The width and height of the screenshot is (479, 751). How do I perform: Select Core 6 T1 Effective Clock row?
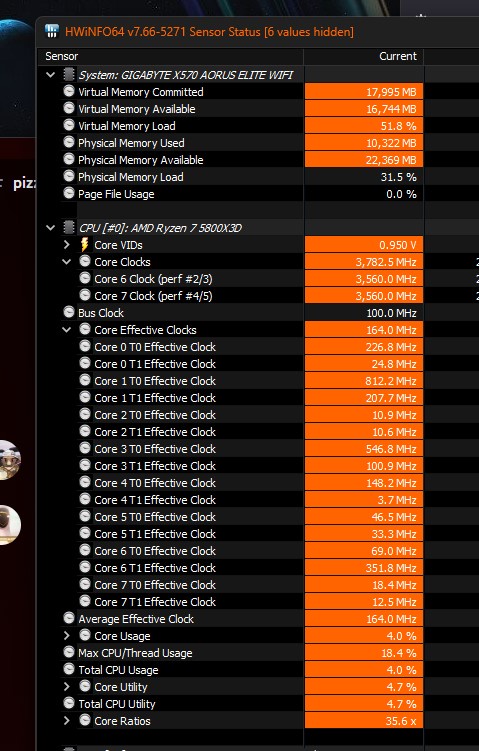[155, 568]
